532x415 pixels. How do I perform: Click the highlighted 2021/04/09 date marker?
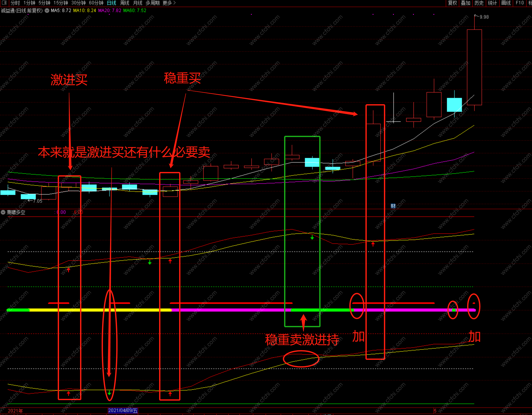click(123, 410)
